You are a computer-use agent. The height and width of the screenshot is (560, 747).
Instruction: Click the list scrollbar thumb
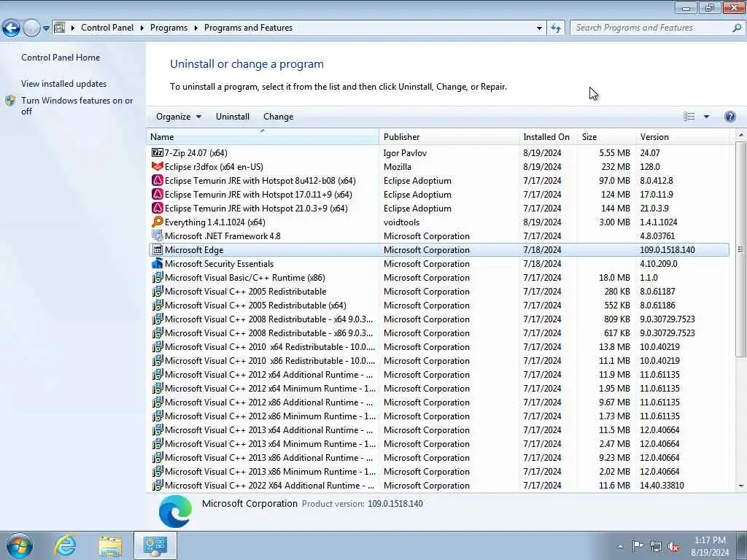pos(740,249)
